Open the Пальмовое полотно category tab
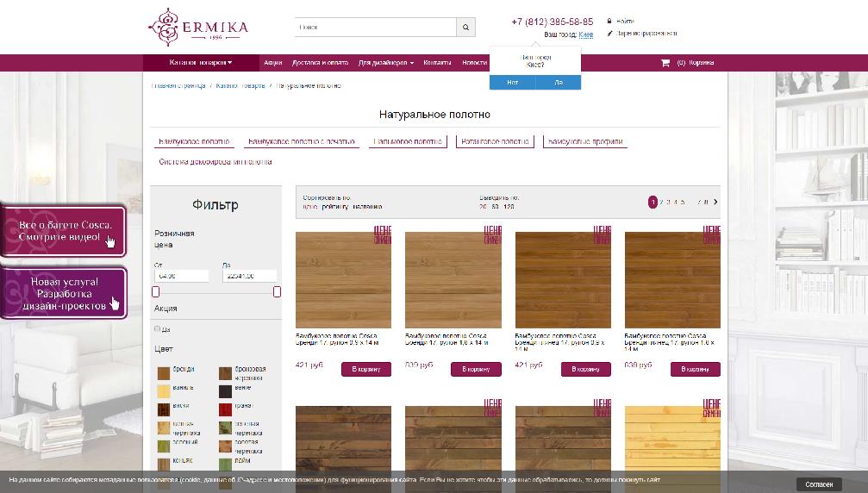The height and width of the screenshot is (493, 868). coord(408,141)
